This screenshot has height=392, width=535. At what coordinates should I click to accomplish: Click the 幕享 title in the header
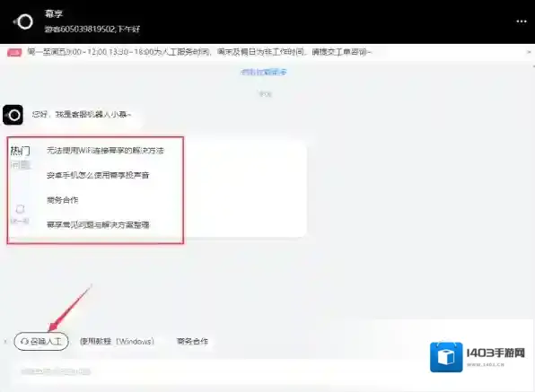(54, 14)
